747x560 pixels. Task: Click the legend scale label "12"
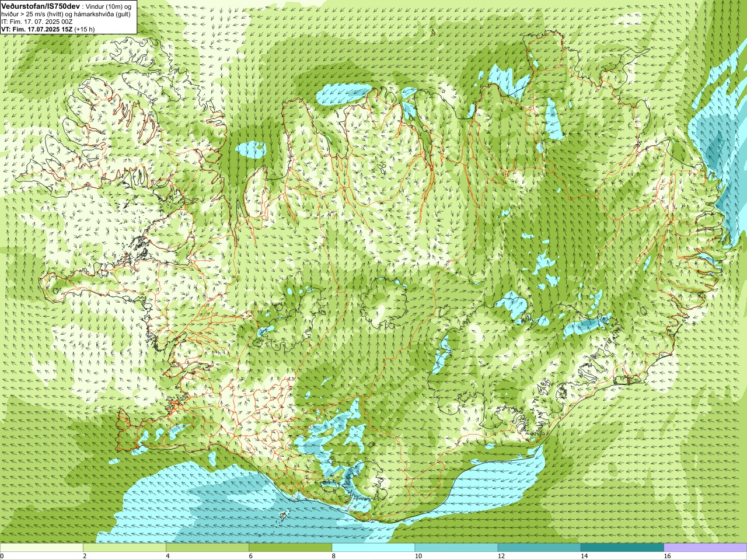tap(501, 556)
